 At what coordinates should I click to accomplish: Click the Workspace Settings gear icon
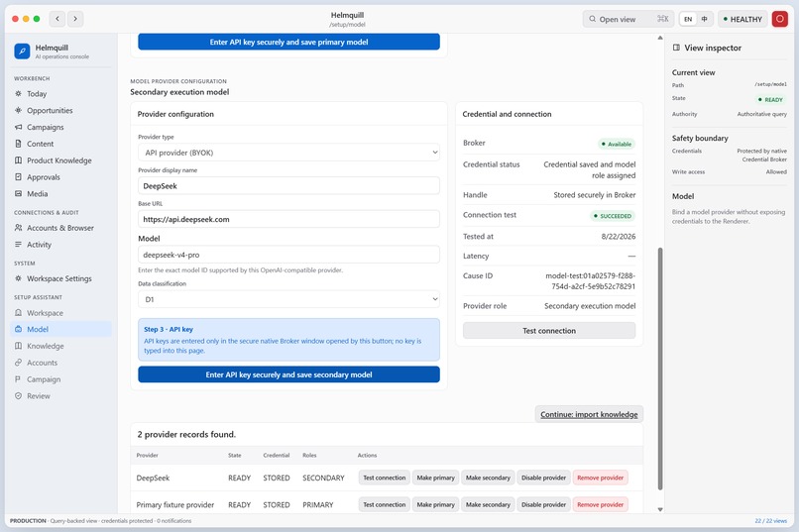[19, 278]
